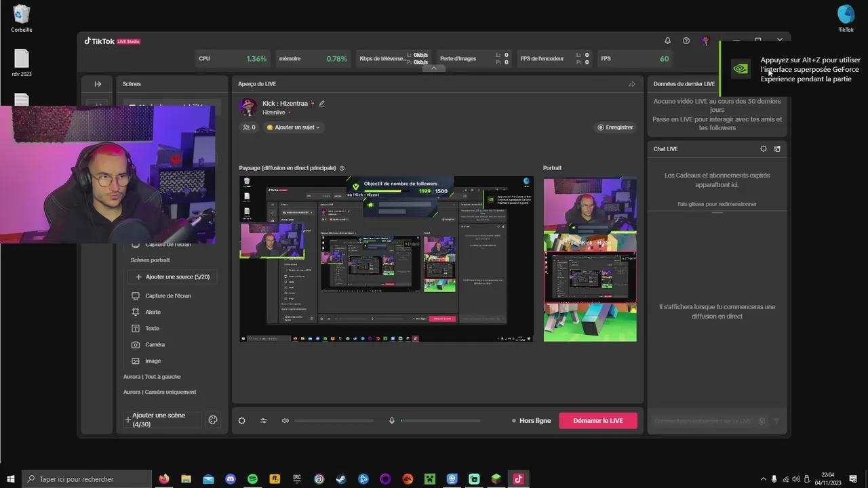Viewport: 868px width, 488px height.
Task: Click the share arrow in Aperçu du LIVE
Action: (632, 84)
